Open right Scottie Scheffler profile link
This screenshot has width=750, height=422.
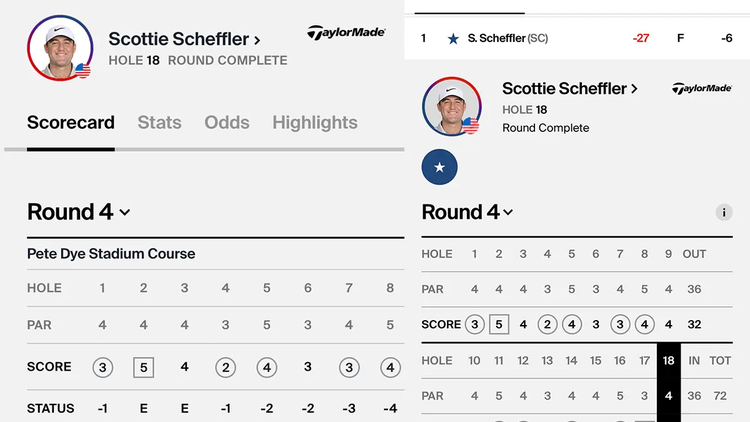point(570,89)
